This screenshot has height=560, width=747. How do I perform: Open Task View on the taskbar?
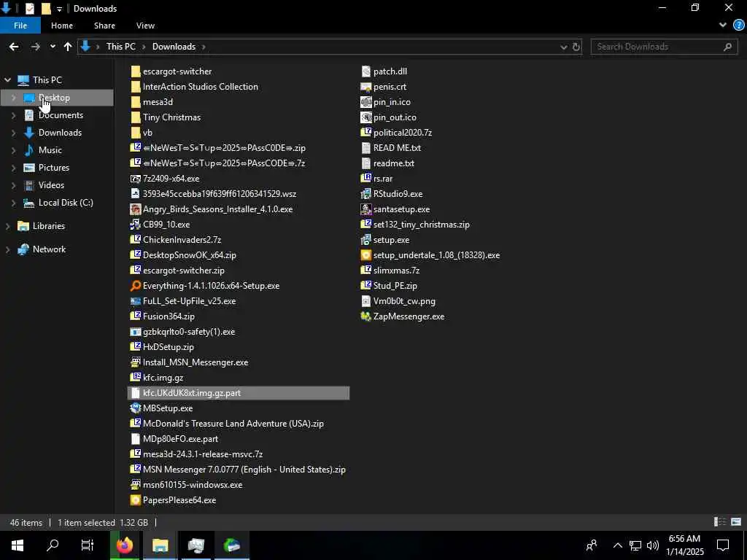point(88,545)
